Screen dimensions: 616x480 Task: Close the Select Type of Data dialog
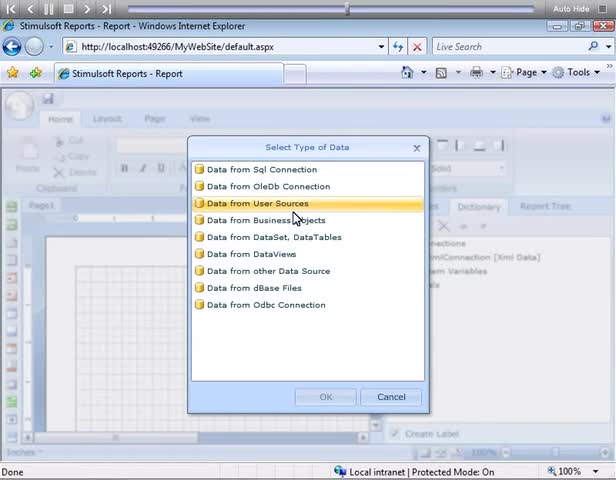coord(417,148)
